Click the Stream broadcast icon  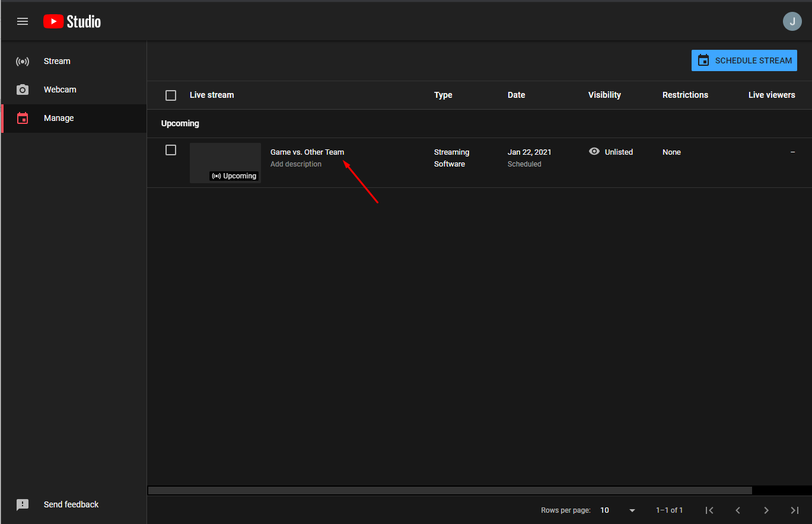(23, 62)
